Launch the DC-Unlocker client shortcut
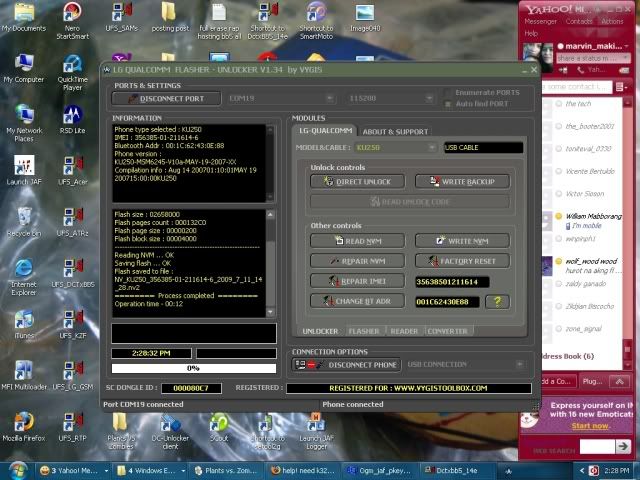Screen dimensions: 640x480 click(170, 431)
